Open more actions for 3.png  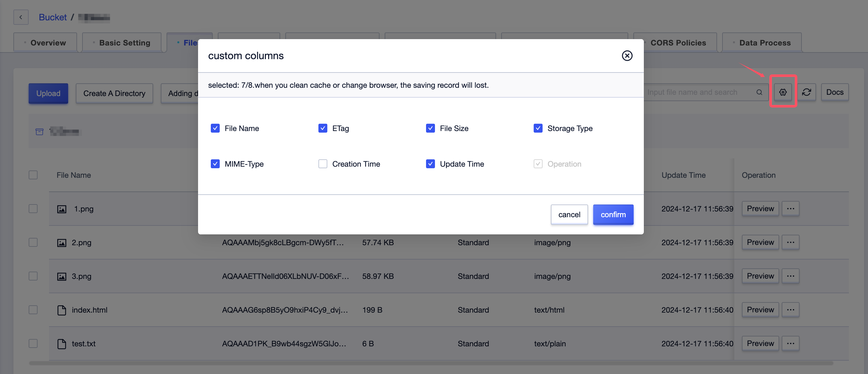[x=790, y=276]
